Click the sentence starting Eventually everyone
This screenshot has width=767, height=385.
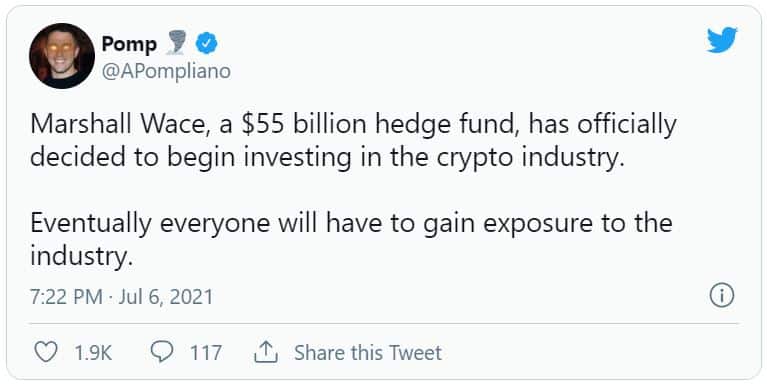351,239
